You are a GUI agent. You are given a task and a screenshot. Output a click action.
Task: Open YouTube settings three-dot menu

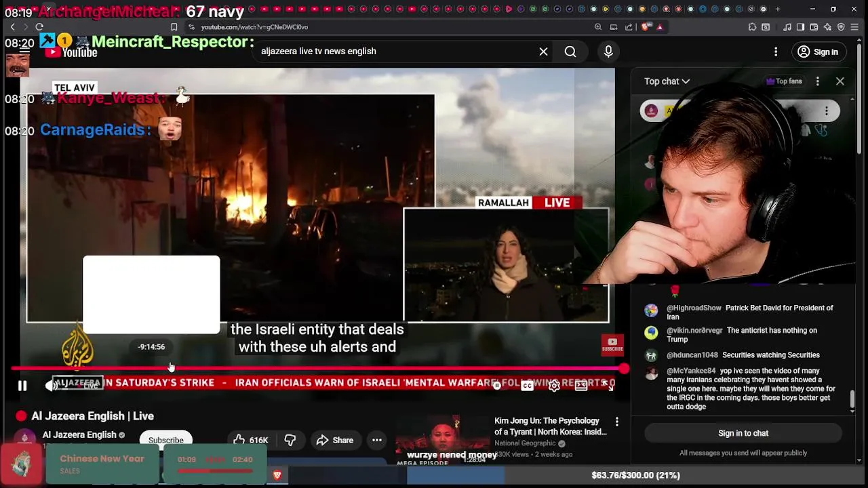pyautogui.click(x=776, y=52)
